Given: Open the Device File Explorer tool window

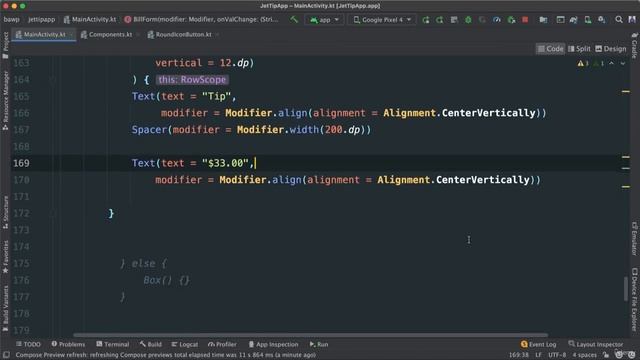Looking at the screenshot, I should click(x=634, y=299).
